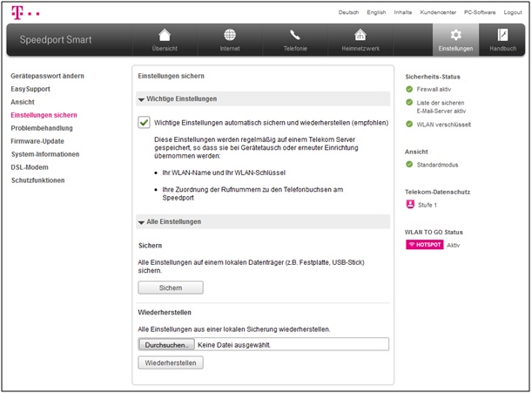532x393 pixels.
Task: Open the Übersicht home icon
Action: pyautogui.click(x=165, y=35)
